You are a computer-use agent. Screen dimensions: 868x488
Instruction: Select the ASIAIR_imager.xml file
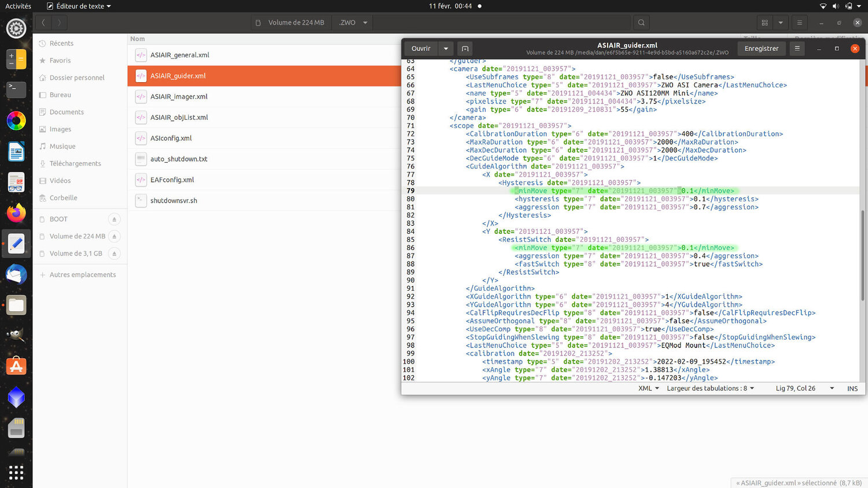(179, 97)
